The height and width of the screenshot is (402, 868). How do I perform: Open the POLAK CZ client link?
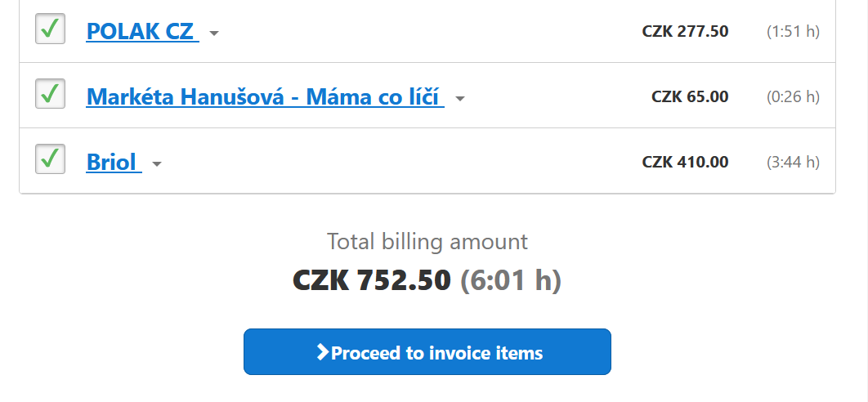click(140, 32)
